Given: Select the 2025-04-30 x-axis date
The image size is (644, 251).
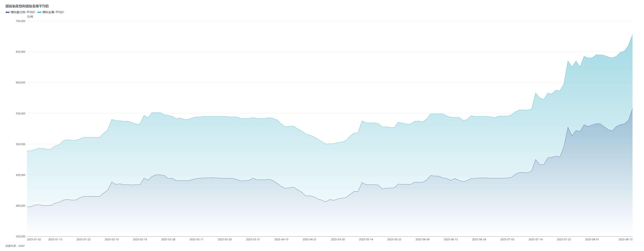Looking at the screenshot, I should click(x=338, y=239).
